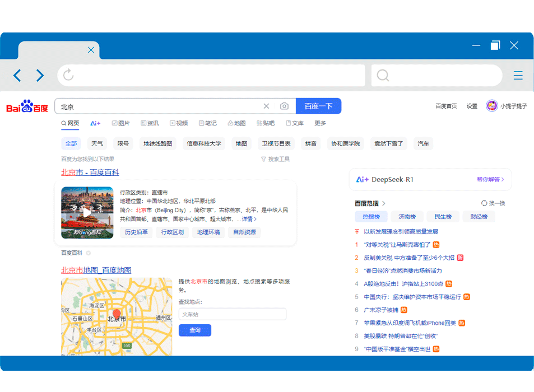Open 设置 in the header
Viewport: 534px width, 392px height.
472,106
